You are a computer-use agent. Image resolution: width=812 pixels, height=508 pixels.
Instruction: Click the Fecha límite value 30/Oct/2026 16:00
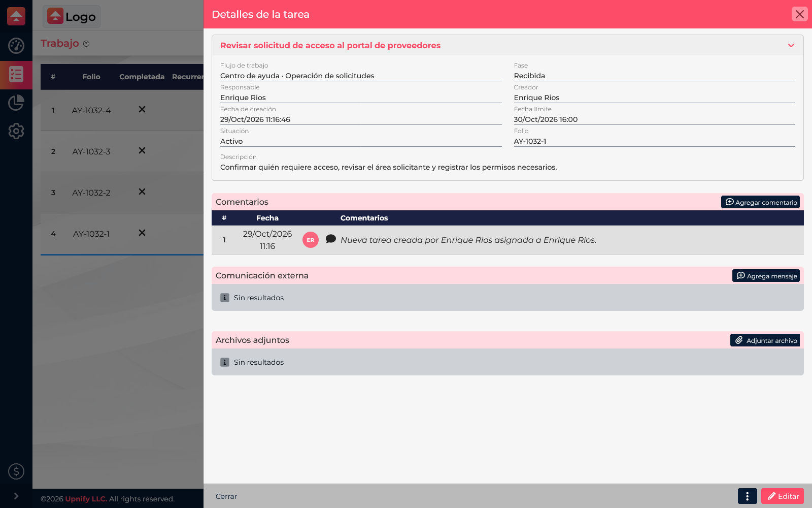(x=546, y=119)
